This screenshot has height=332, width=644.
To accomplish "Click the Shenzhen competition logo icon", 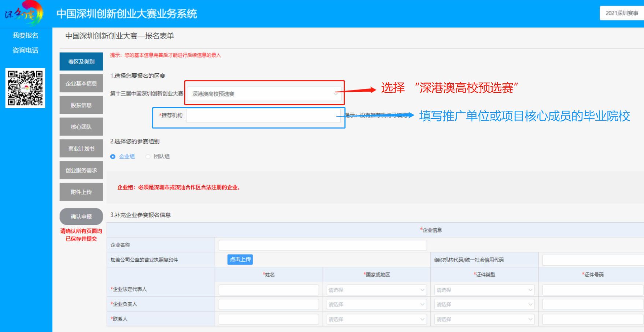I will point(24,13).
